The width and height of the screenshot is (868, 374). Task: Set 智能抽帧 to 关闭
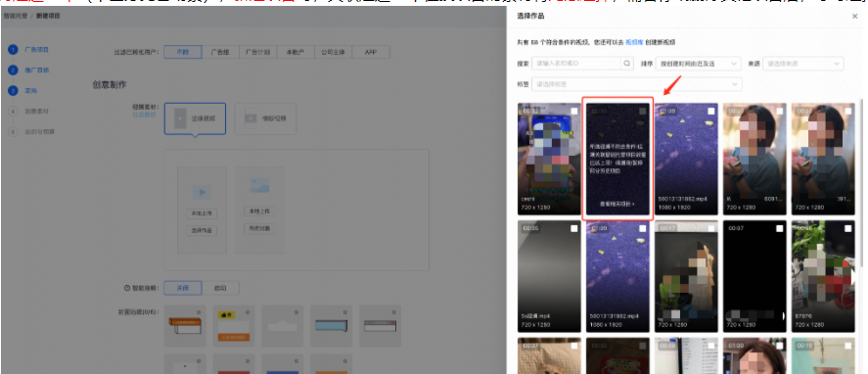[x=183, y=288]
